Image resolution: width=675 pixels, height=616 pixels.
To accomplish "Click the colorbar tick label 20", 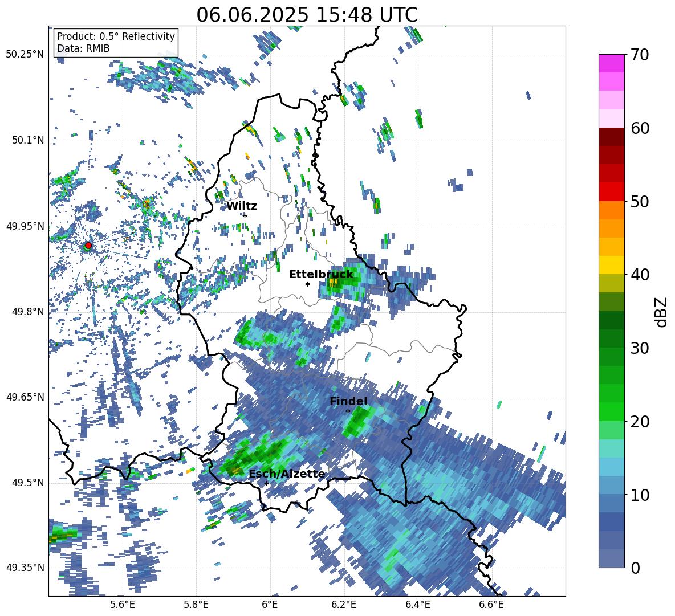I will (640, 422).
